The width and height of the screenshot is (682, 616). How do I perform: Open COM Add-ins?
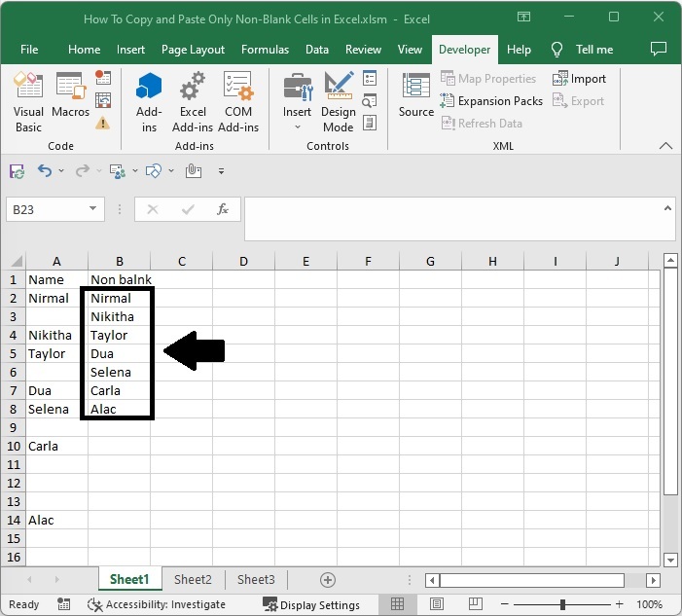pyautogui.click(x=237, y=102)
